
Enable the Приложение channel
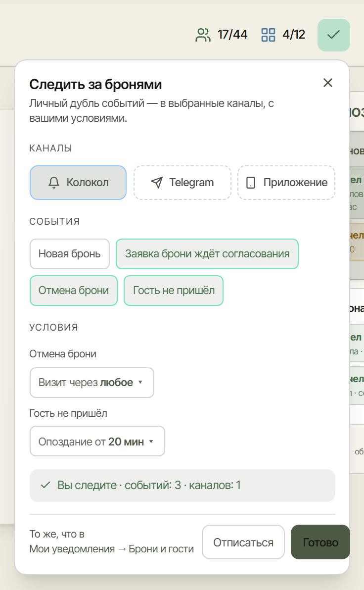tap(286, 183)
